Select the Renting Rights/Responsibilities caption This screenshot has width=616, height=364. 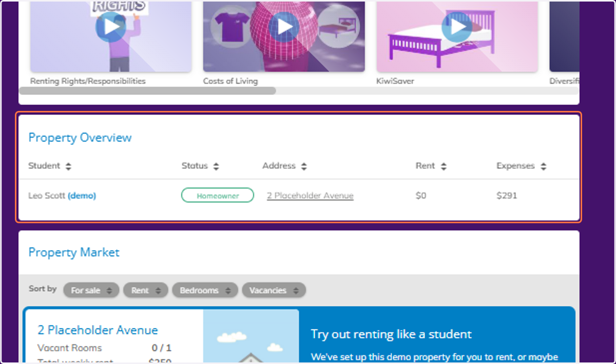[88, 81]
